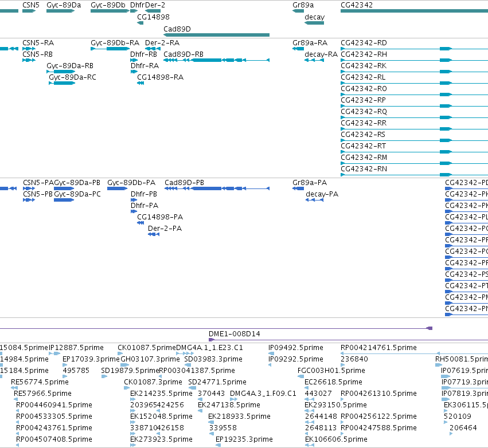Click the decay gene label
The image size is (488, 448).
pos(314,17)
